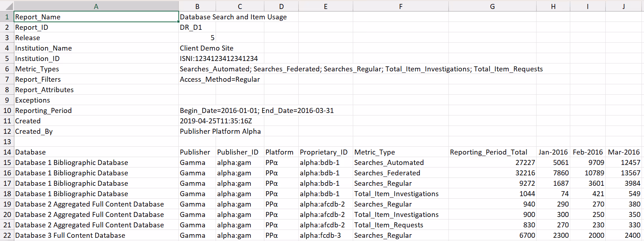Screen dimensions: 644x241
Task: Select column J header
Action: pyautogui.click(x=624, y=6)
